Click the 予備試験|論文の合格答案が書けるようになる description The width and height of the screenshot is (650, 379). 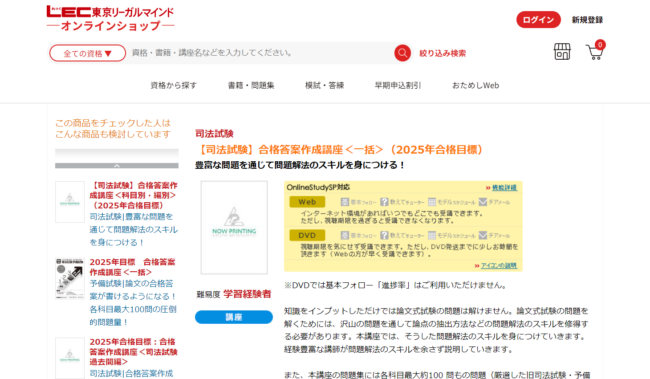133,303
